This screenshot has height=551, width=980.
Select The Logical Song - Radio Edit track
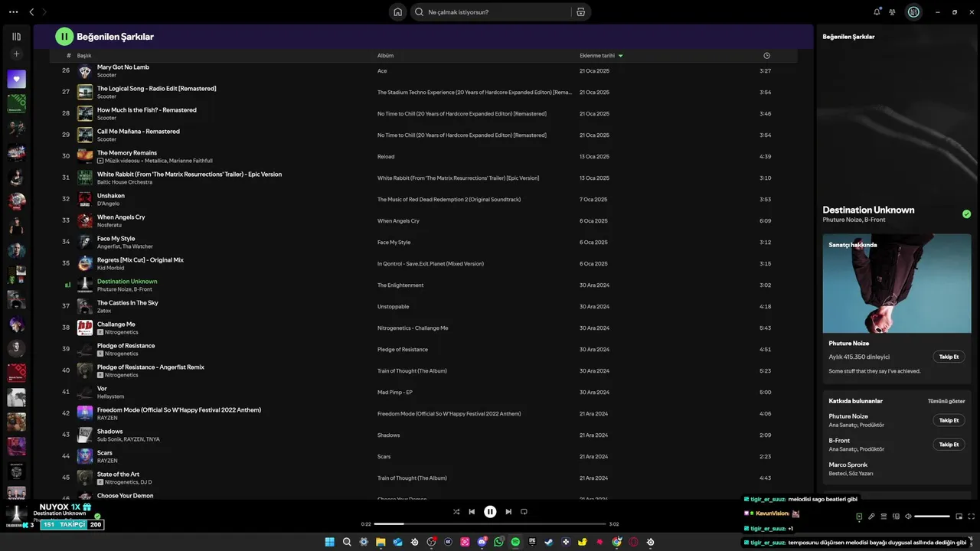click(x=156, y=89)
